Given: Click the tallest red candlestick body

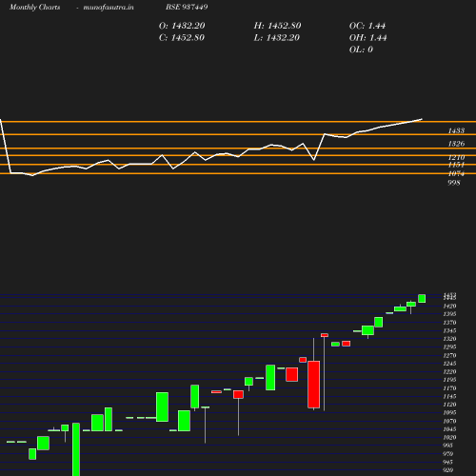Looking at the screenshot, I should (x=314, y=385).
